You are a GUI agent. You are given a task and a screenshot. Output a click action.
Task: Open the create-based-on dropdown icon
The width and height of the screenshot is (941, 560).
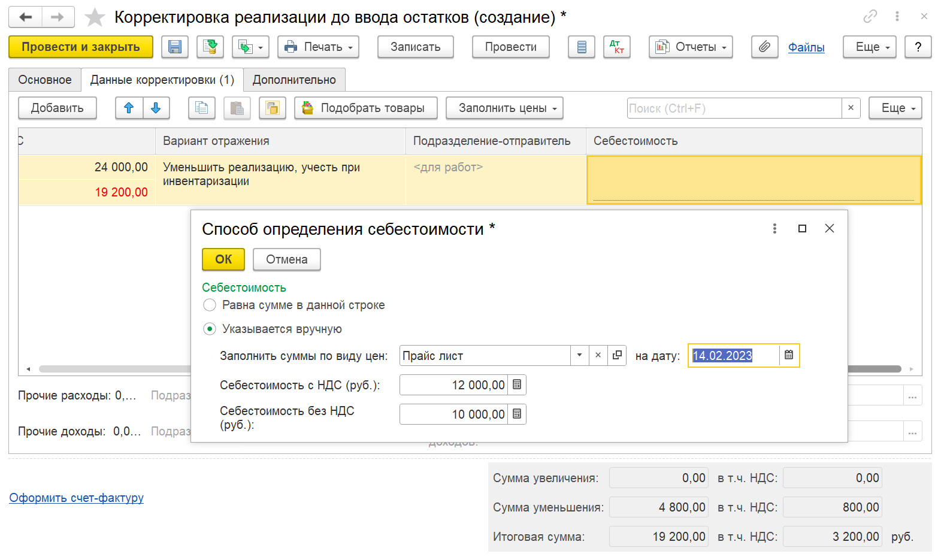click(250, 47)
